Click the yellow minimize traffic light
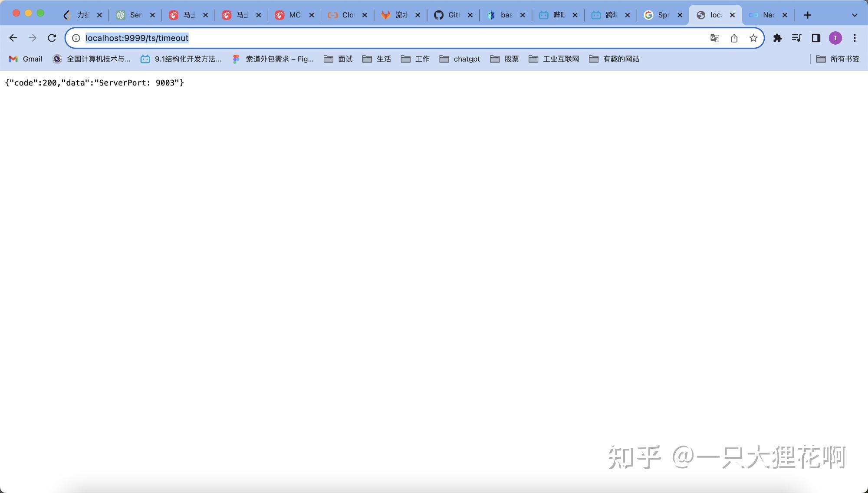Screen dimensions: 868x493 (x=28, y=14)
